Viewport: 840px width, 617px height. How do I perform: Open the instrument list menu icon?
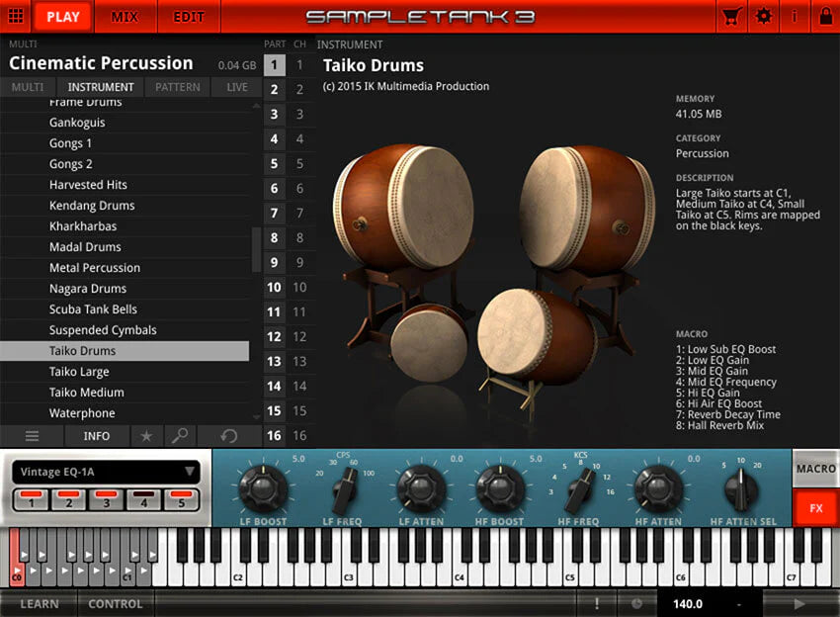32,436
